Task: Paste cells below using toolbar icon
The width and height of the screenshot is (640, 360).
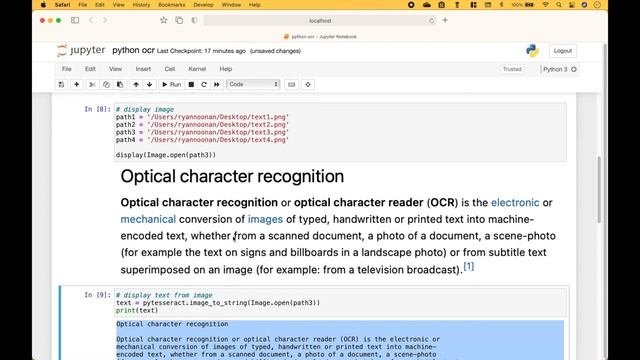Action: click(x=120, y=84)
